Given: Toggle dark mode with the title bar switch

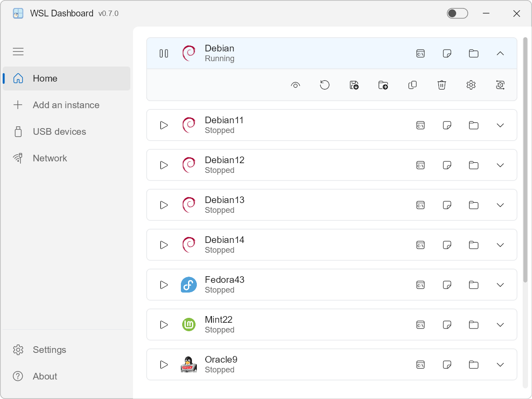Looking at the screenshot, I should click(x=457, y=13).
